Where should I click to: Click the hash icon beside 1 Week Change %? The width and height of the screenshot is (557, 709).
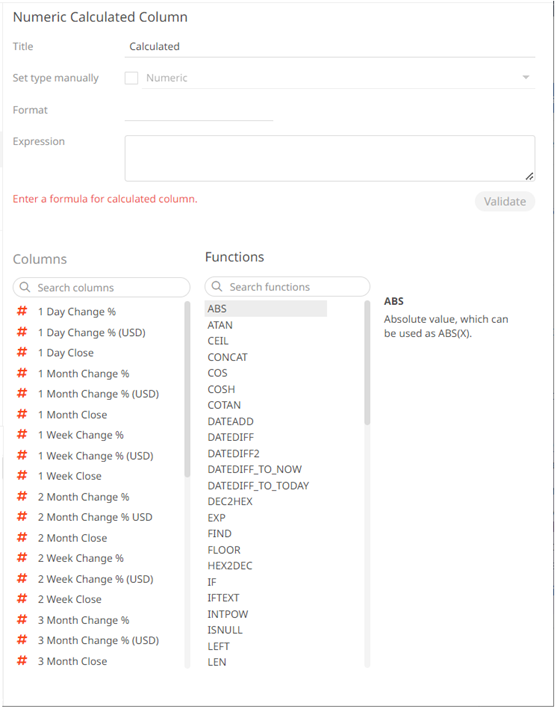(22, 435)
